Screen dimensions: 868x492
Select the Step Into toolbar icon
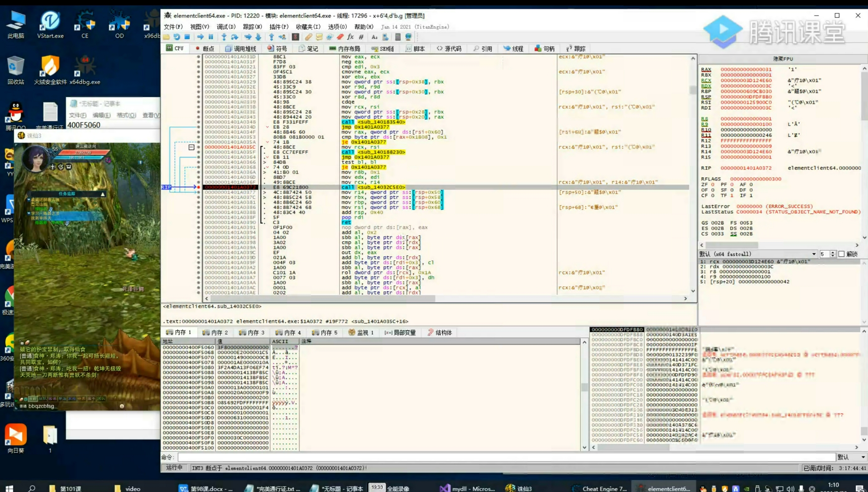point(224,37)
